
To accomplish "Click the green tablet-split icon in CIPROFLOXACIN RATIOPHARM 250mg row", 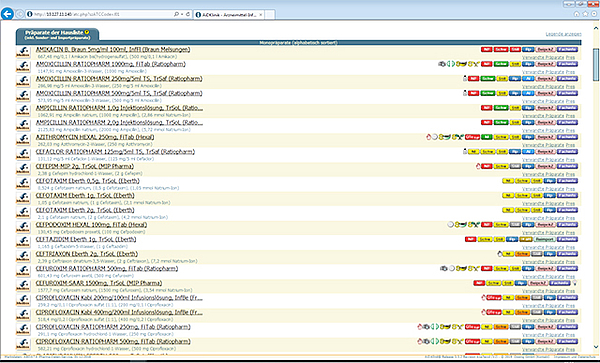I will (x=435, y=327).
